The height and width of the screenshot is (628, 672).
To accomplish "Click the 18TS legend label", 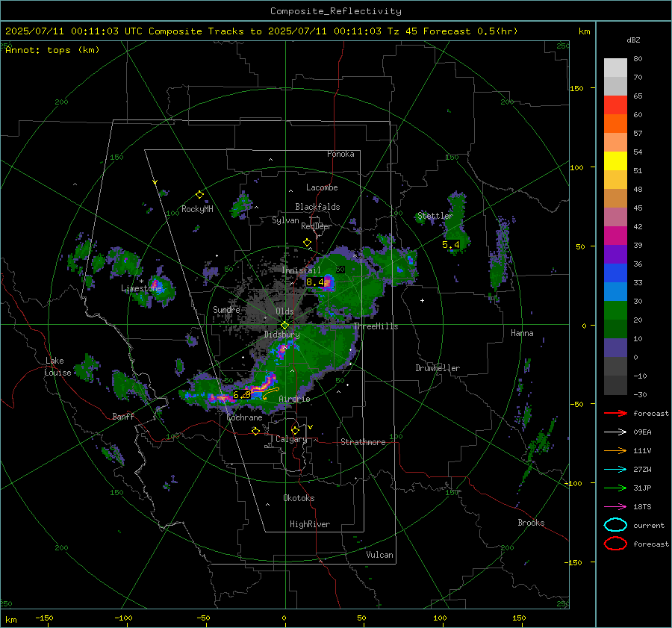I will point(642,507).
